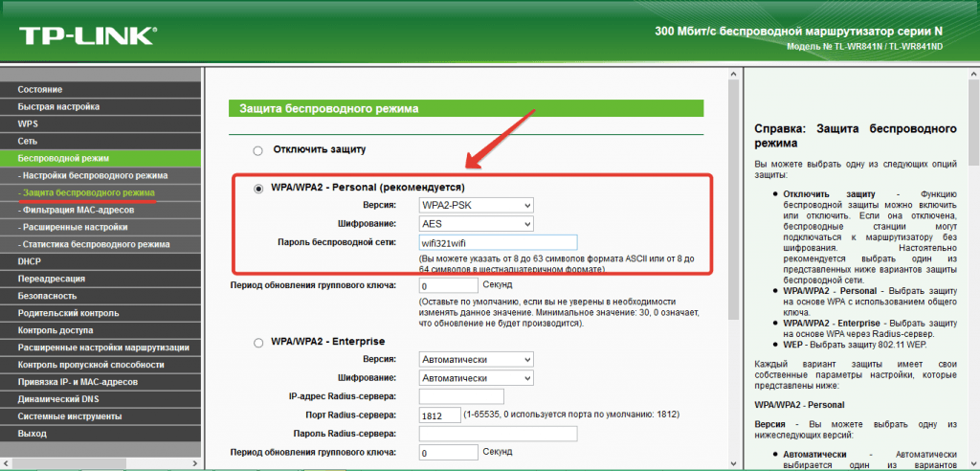The width and height of the screenshot is (980, 471).
Task: Open the Переадресация menu section
Action: (x=100, y=279)
